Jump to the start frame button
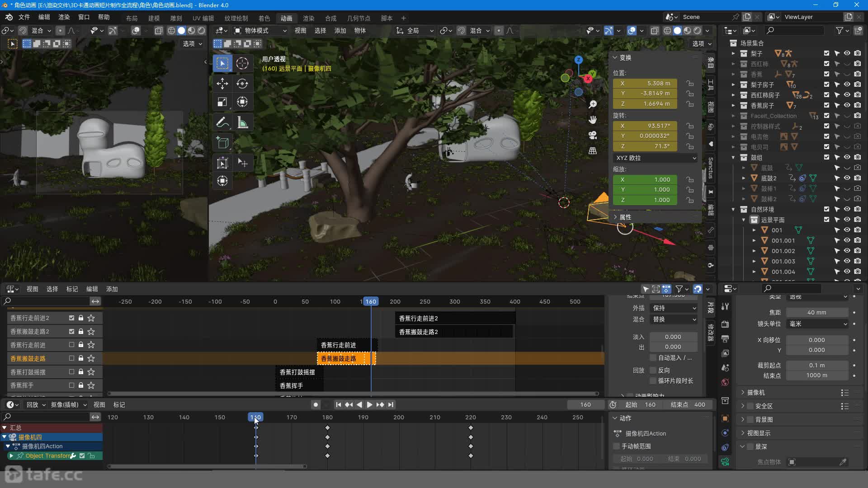Screen dimensions: 868x488 [338, 405]
